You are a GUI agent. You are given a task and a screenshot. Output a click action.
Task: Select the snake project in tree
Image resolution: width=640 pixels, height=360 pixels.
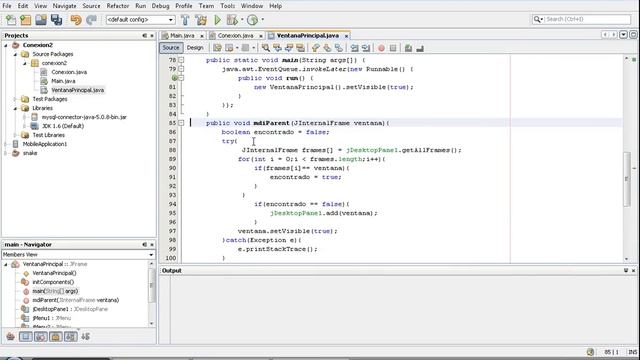tap(30, 153)
